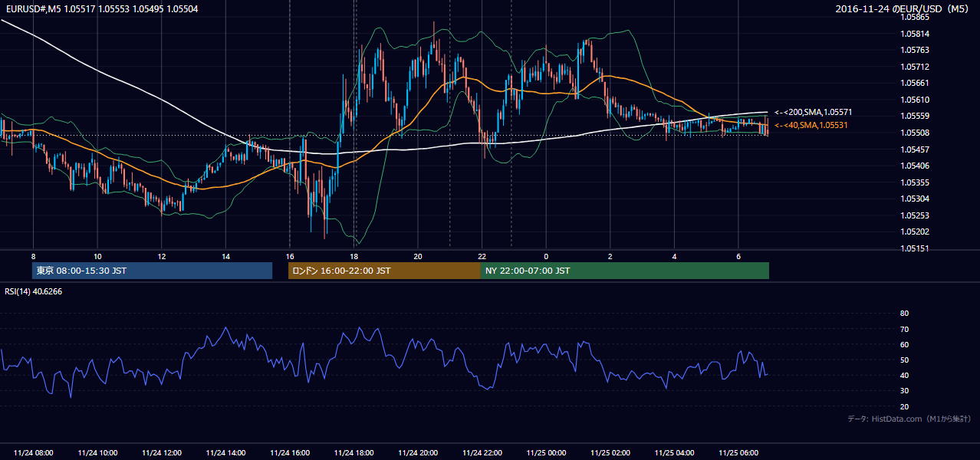Click the 11/24 18:00 time label

354,453
